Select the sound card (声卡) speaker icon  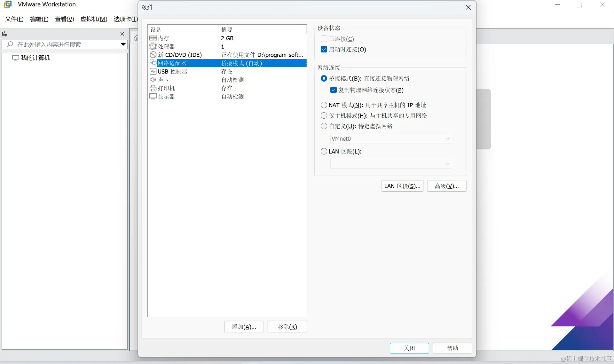pyautogui.click(x=153, y=80)
